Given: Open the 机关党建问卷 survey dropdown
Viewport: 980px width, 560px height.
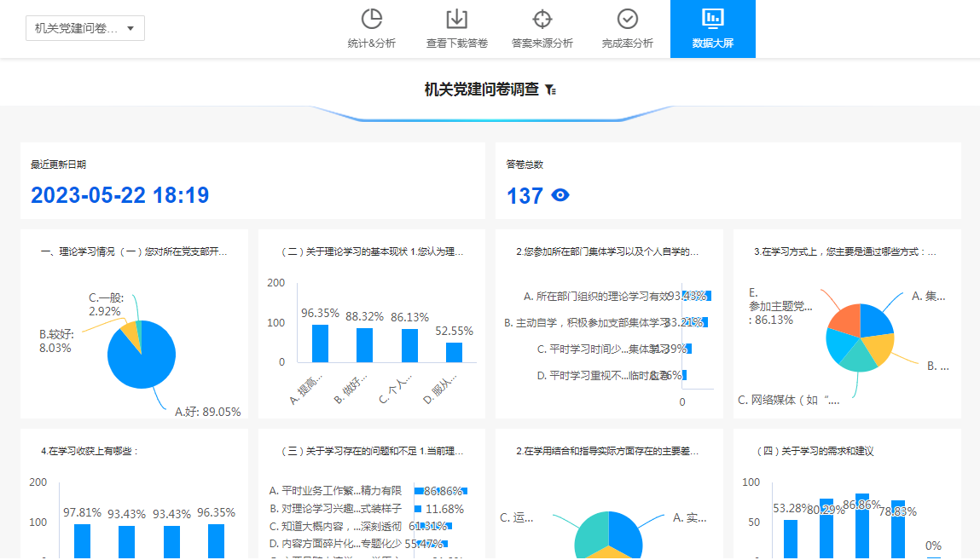Looking at the screenshot, I should tap(84, 28).
